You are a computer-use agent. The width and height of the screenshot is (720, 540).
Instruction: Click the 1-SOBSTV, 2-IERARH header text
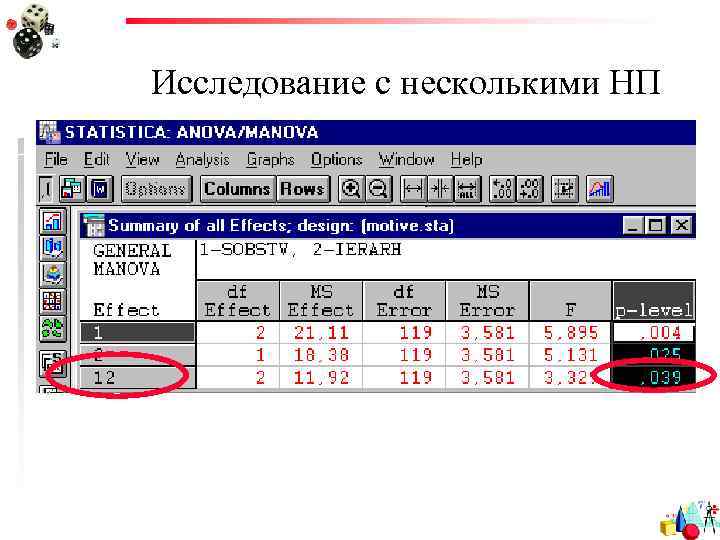point(300,250)
